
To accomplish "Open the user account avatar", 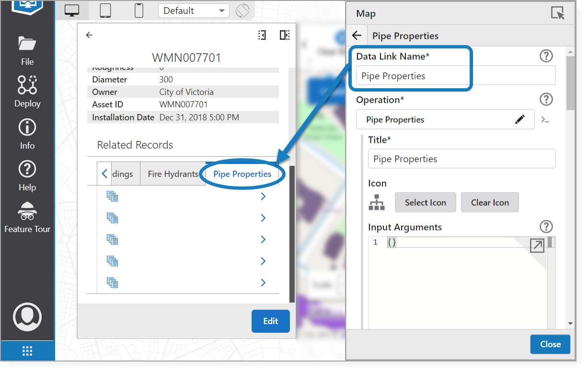I will (x=27, y=316).
